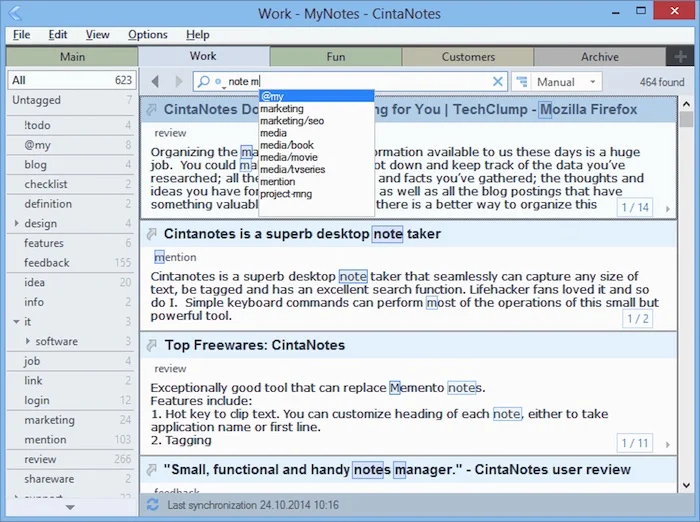
Task: Select the !todo tag
Action: pyautogui.click(x=72, y=125)
